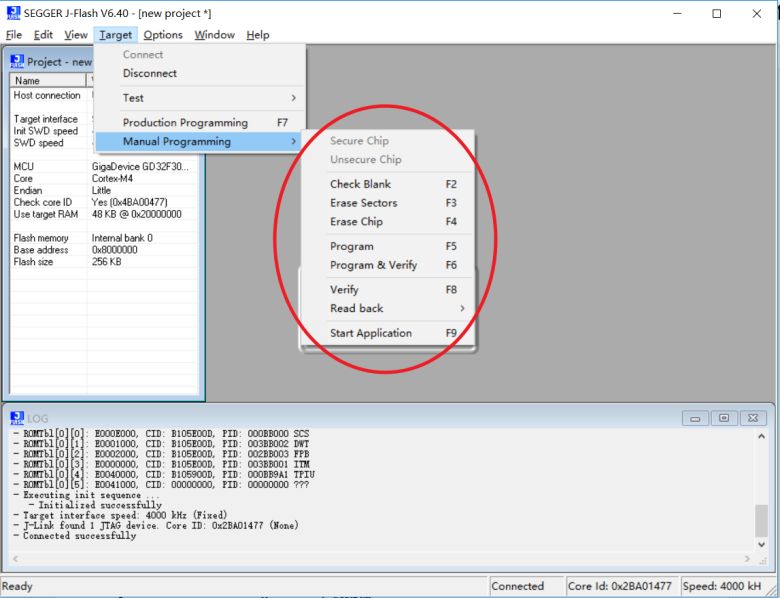Close the LOG panel window

[x=752, y=418]
